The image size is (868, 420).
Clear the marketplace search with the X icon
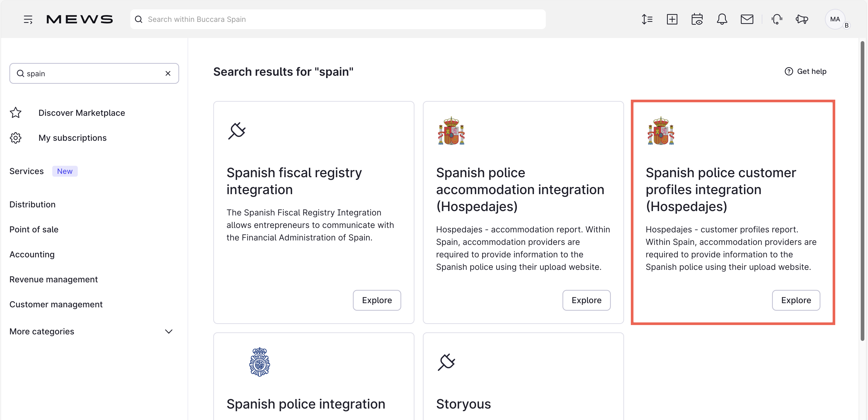point(168,73)
